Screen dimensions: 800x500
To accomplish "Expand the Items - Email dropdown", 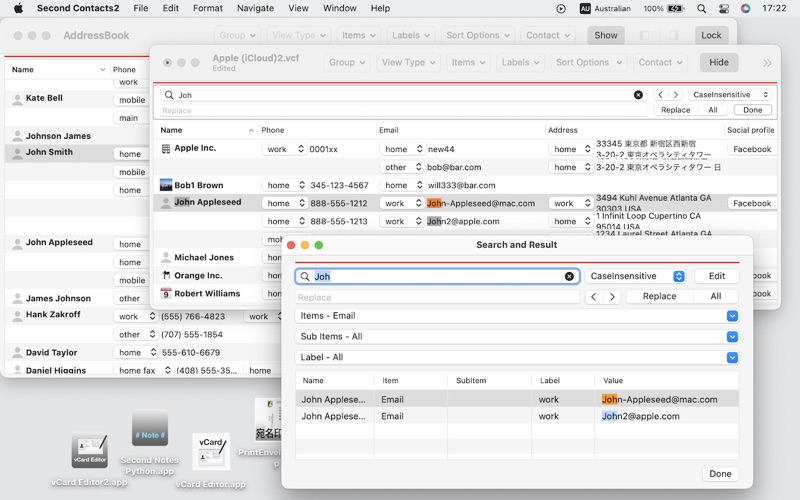I will pyautogui.click(x=732, y=316).
